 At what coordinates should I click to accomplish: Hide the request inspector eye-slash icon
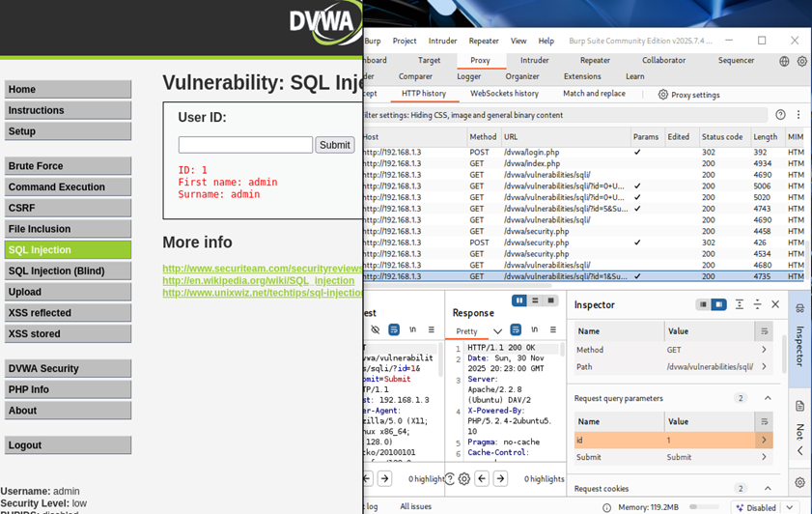tap(376, 329)
